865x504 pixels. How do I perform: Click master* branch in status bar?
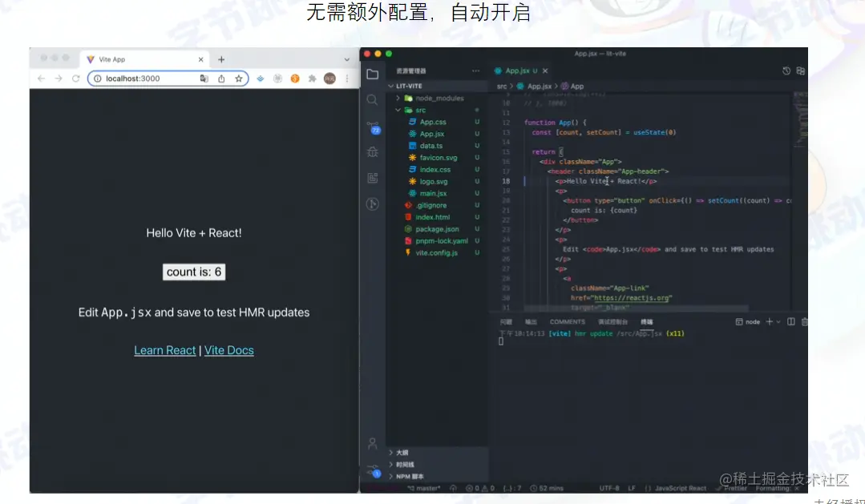pos(423,488)
